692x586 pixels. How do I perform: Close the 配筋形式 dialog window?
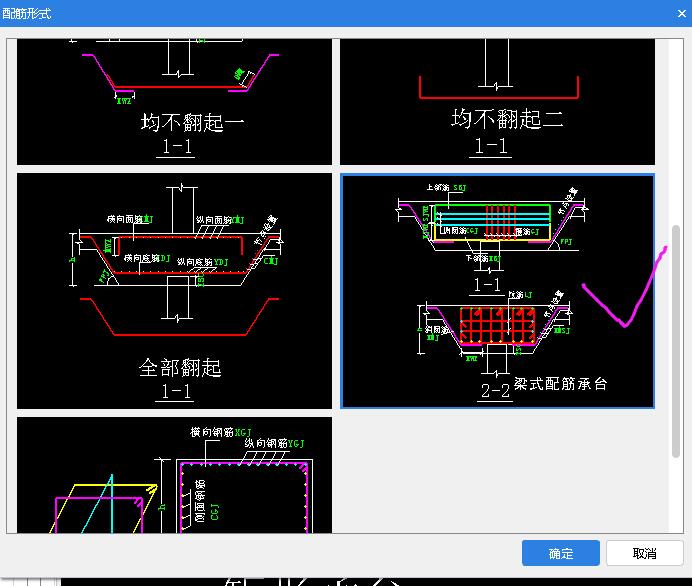coord(681,14)
